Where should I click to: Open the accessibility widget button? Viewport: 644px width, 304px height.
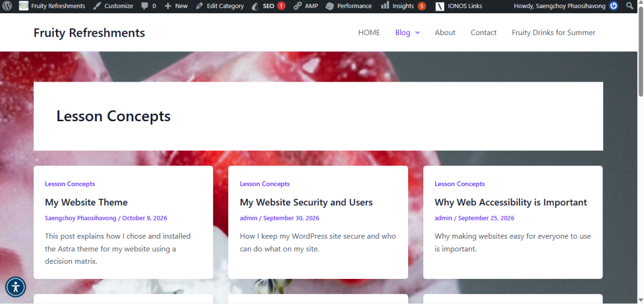(16, 287)
